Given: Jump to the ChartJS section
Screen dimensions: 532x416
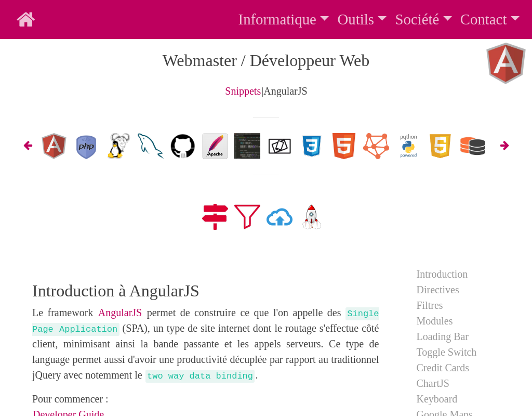Looking at the screenshot, I should click(x=433, y=384).
